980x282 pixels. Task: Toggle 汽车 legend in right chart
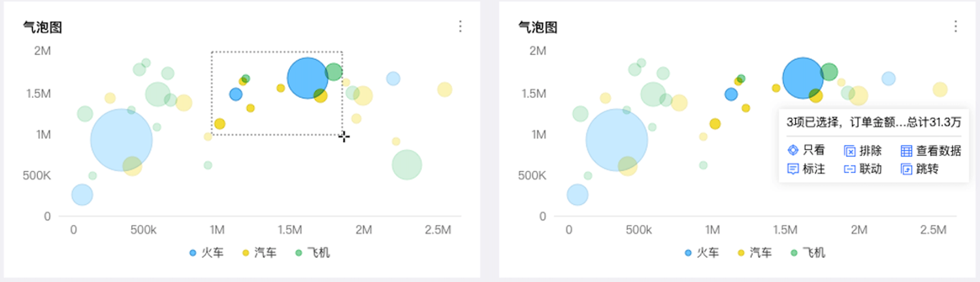coord(755,253)
